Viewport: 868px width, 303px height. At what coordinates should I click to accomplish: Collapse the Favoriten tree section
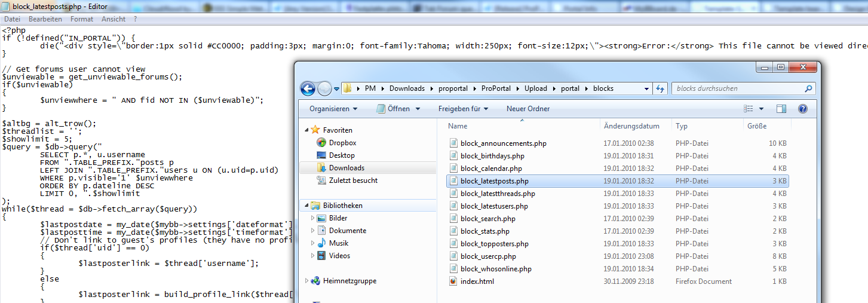tap(306, 130)
